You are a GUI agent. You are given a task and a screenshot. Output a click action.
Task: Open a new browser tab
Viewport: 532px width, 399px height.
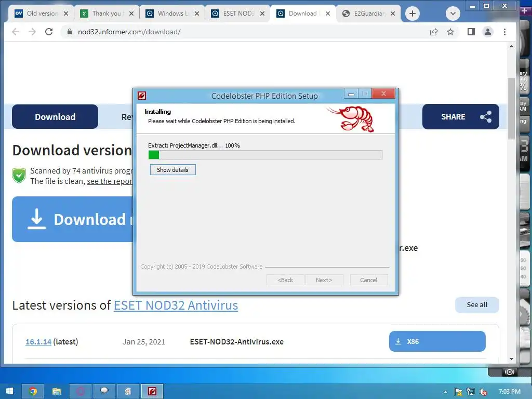[412, 14]
